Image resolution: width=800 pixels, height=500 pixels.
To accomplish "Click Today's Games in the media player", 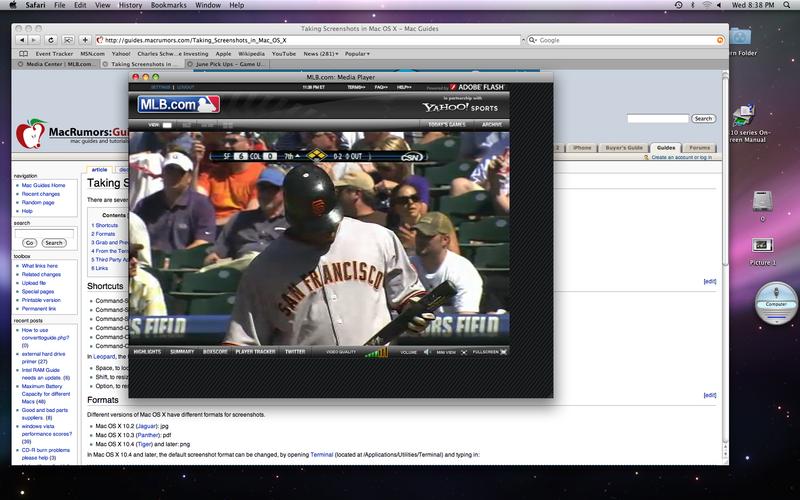I will [x=447, y=124].
